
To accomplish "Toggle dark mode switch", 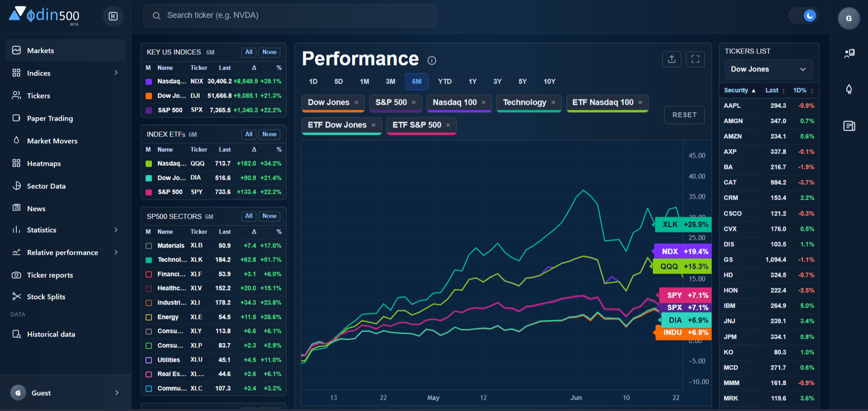I will tap(803, 16).
